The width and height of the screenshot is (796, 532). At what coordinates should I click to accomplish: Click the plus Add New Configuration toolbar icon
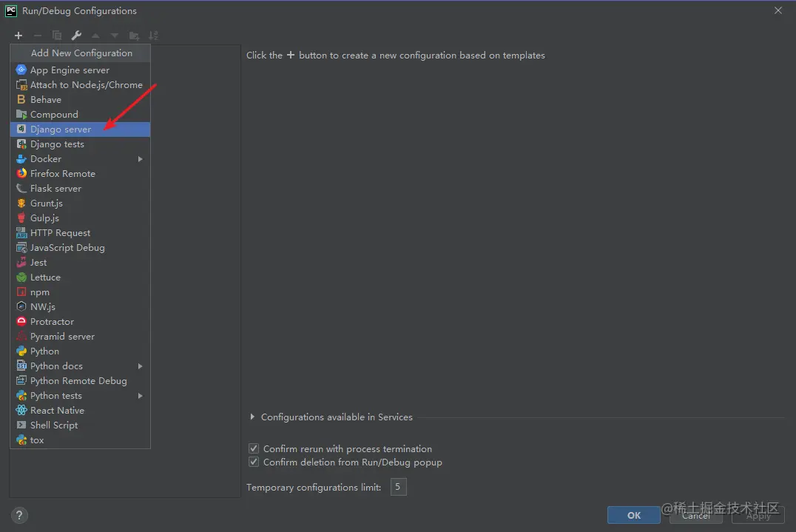click(x=18, y=36)
